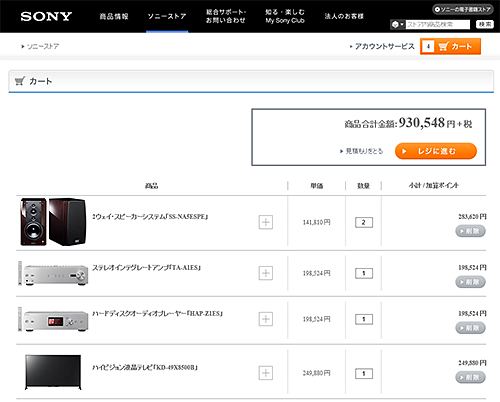Viewport: 500px width, 402px height.
Task: Click the 小計/加算ポイント column header
Action: (x=433, y=185)
